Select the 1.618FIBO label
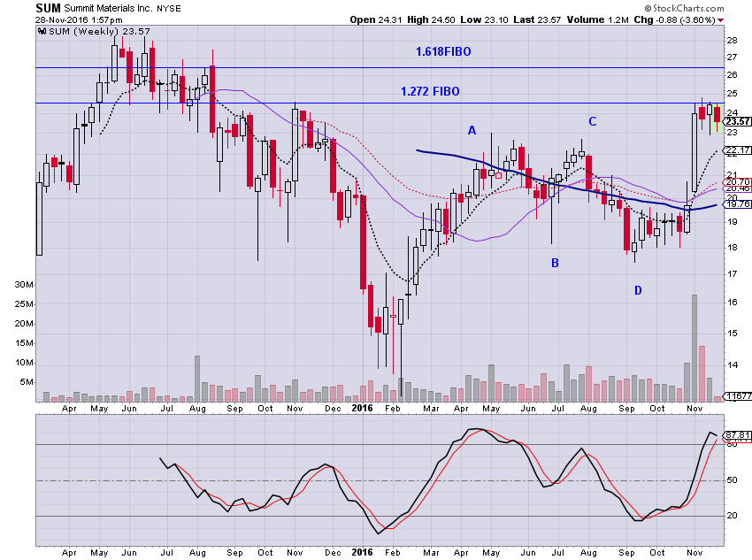This screenshot has height=560, width=752. [443, 51]
